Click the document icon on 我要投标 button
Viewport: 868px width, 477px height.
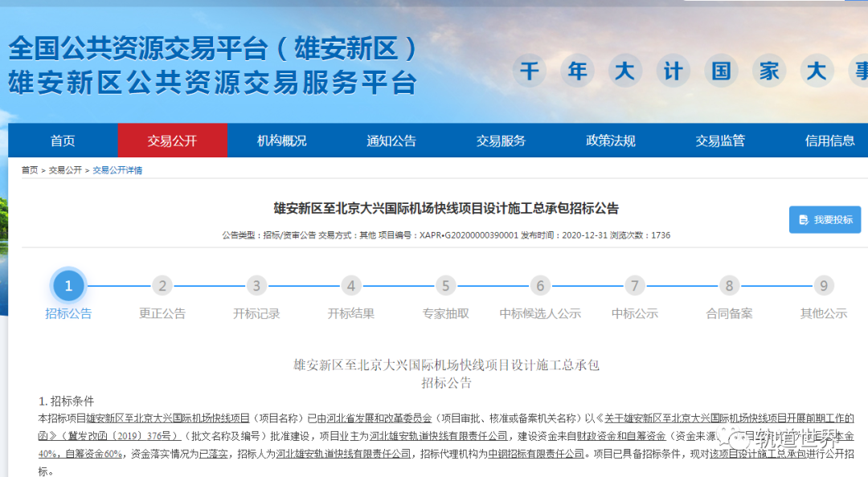[802, 219]
